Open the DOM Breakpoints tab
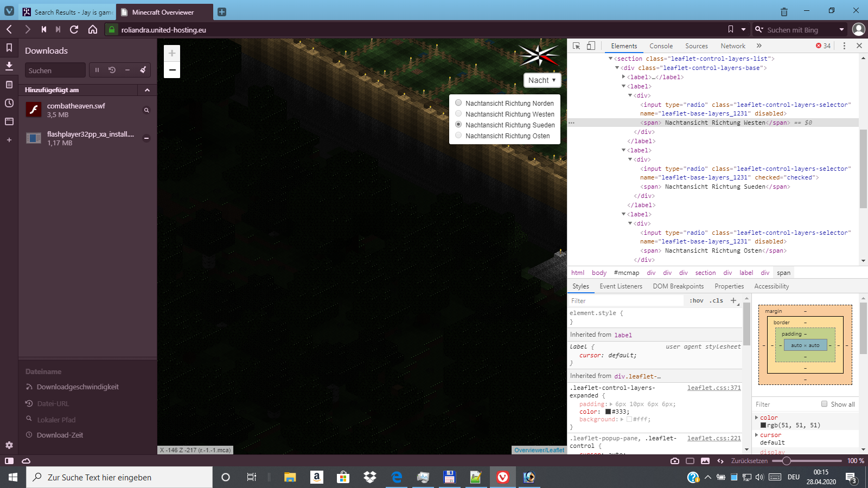 (678, 286)
